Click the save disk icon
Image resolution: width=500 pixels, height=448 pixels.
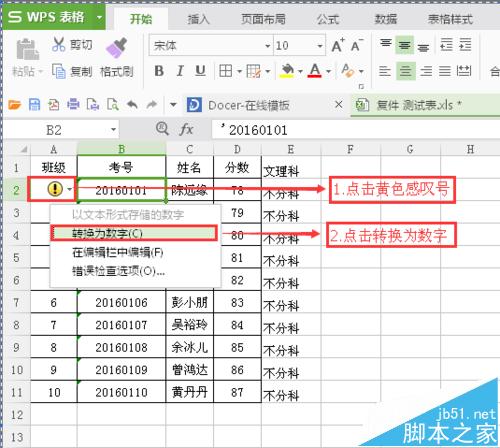34,105
